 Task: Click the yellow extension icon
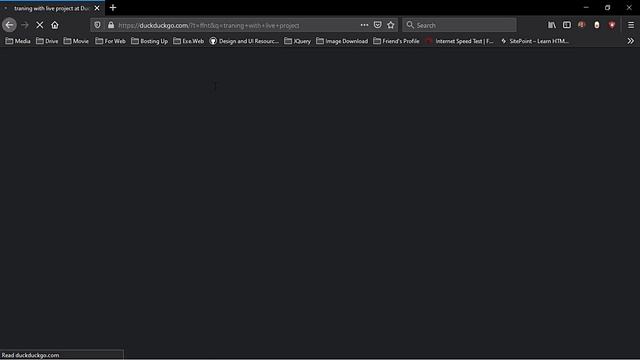597,25
